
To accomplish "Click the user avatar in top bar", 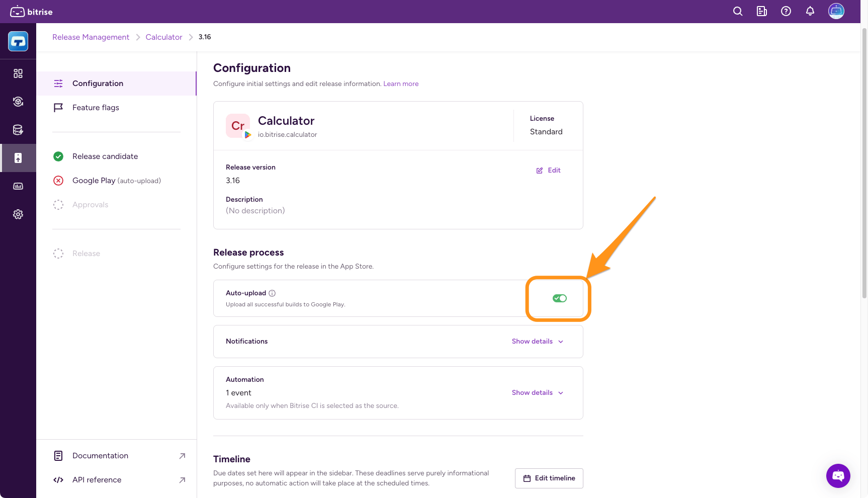I will point(836,11).
